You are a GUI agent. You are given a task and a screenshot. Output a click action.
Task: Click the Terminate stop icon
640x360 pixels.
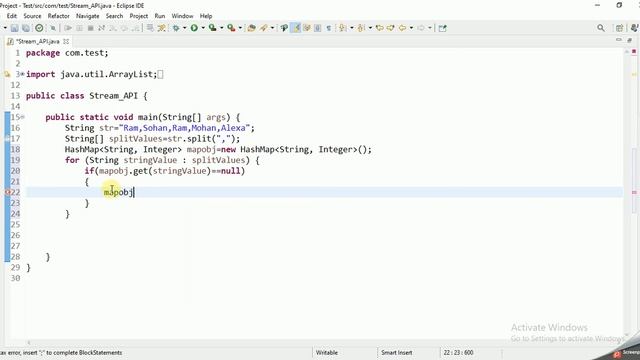90,28
